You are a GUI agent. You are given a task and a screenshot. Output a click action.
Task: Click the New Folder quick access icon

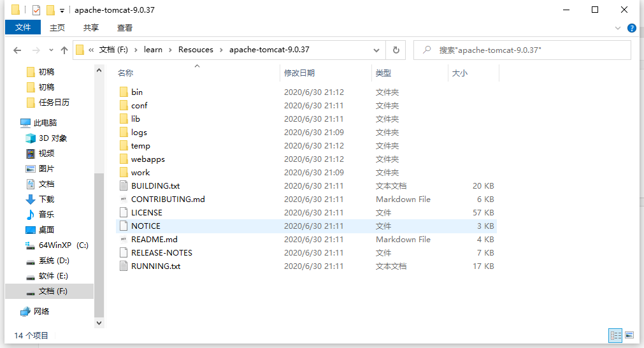tap(50, 10)
